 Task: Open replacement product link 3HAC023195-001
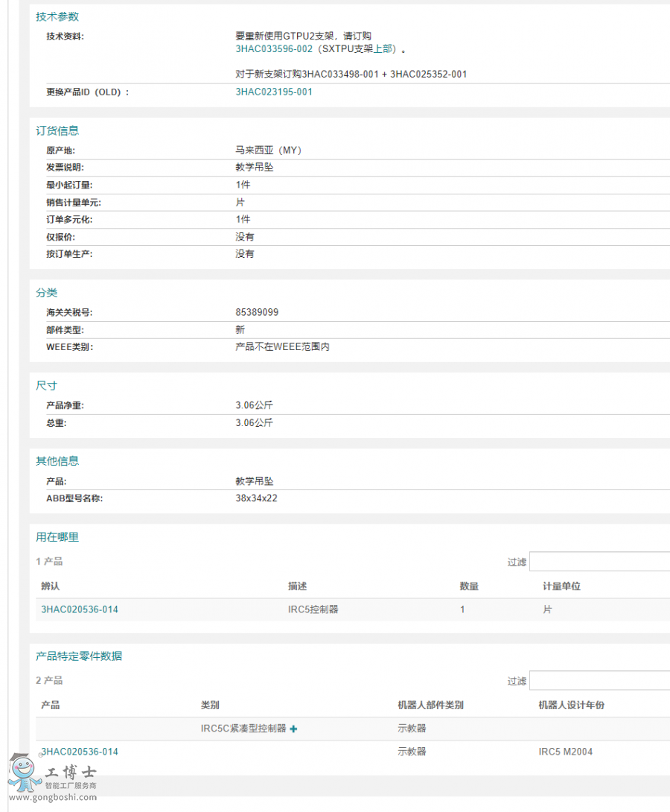(273, 92)
